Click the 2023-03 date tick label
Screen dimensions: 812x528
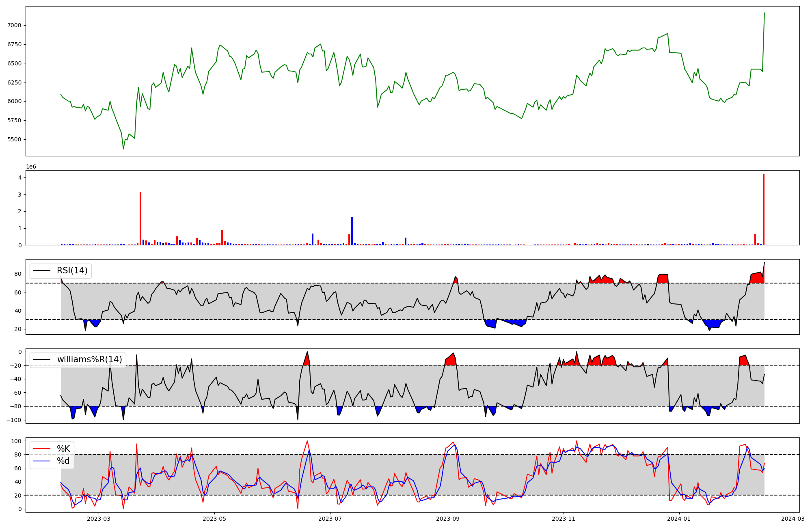click(99, 519)
